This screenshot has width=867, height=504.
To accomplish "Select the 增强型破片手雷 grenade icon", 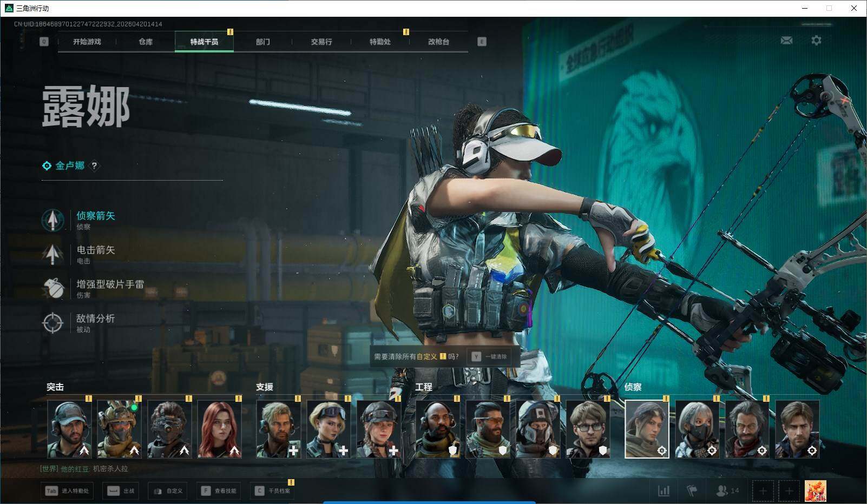I will pos(52,288).
